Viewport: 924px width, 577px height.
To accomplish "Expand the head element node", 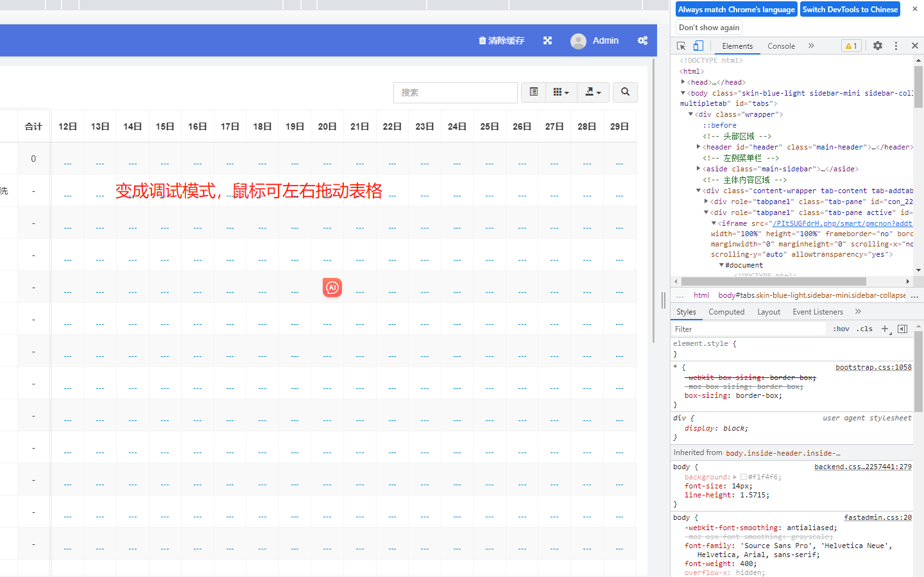I will click(x=683, y=82).
